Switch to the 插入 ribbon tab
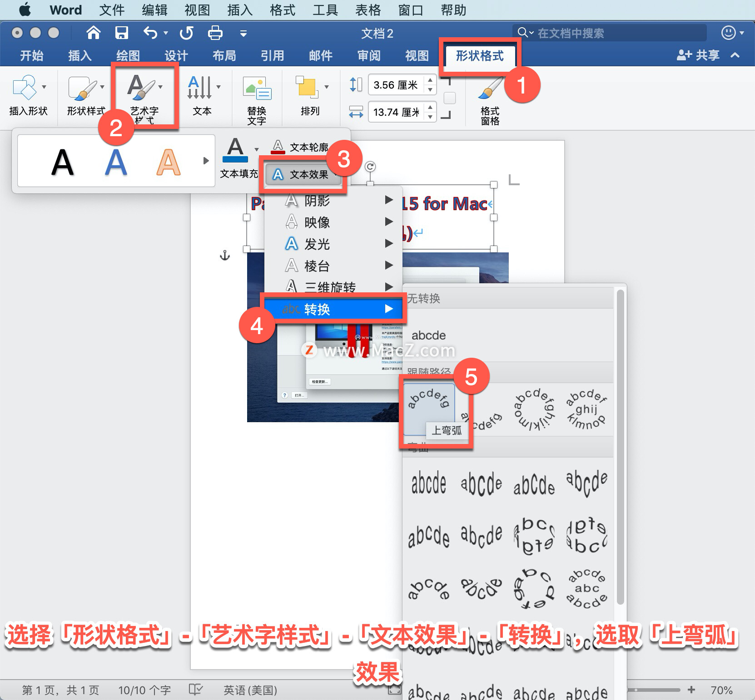 [x=80, y=55]
